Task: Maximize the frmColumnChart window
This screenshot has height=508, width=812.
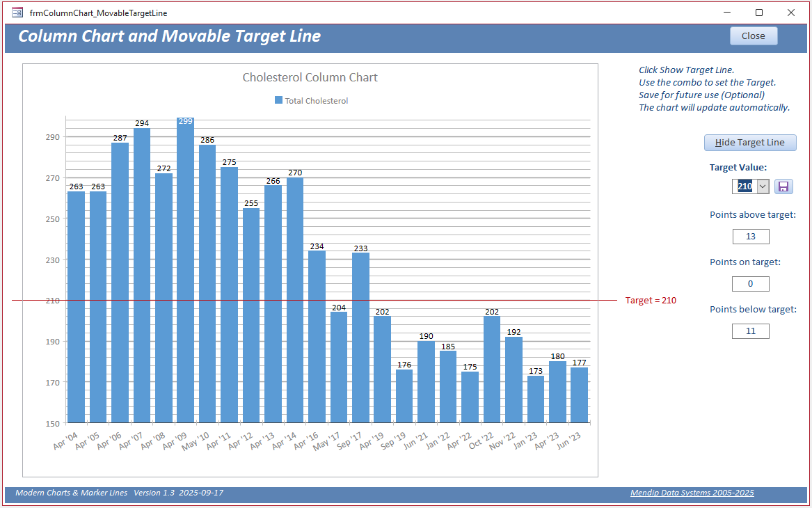Action: (759, 13)
